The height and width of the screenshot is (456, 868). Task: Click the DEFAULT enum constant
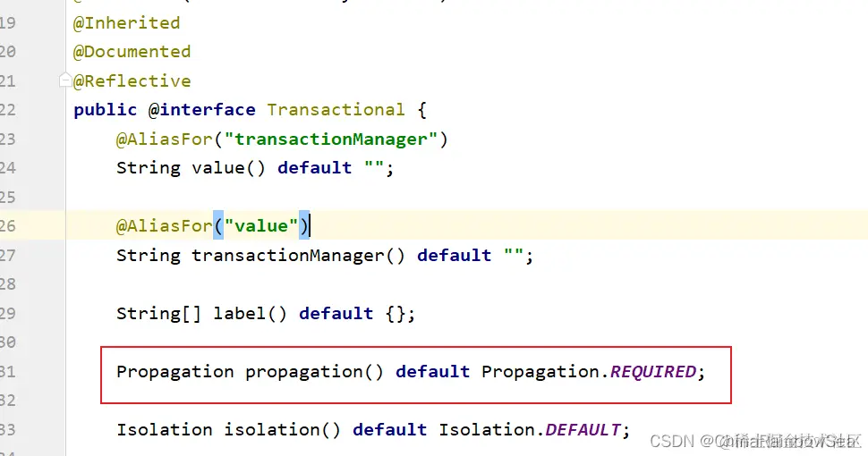click(x=583, y=429)
